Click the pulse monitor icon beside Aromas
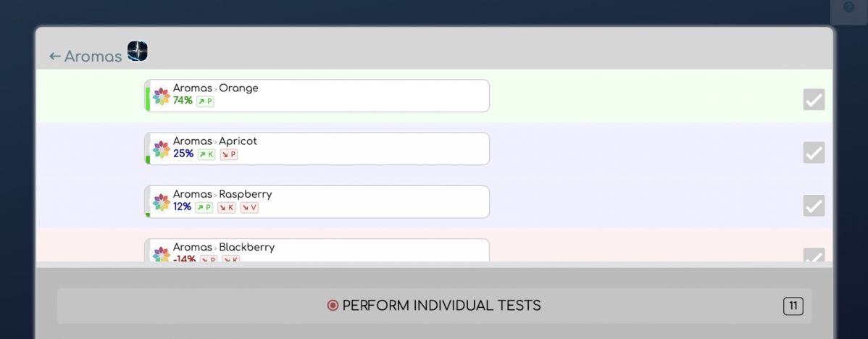Image resolution: width=868 pixels, height=339 pixels. (x=138, y=51)
